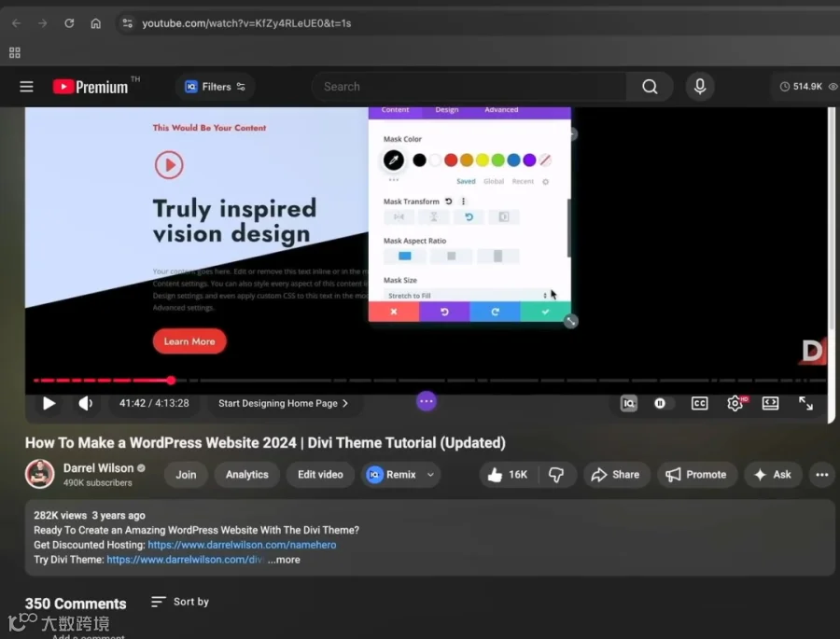Viewport: 840px width, 639px height.
Task: Select the Content tab in Divi panel
Action: pos(396,110)
